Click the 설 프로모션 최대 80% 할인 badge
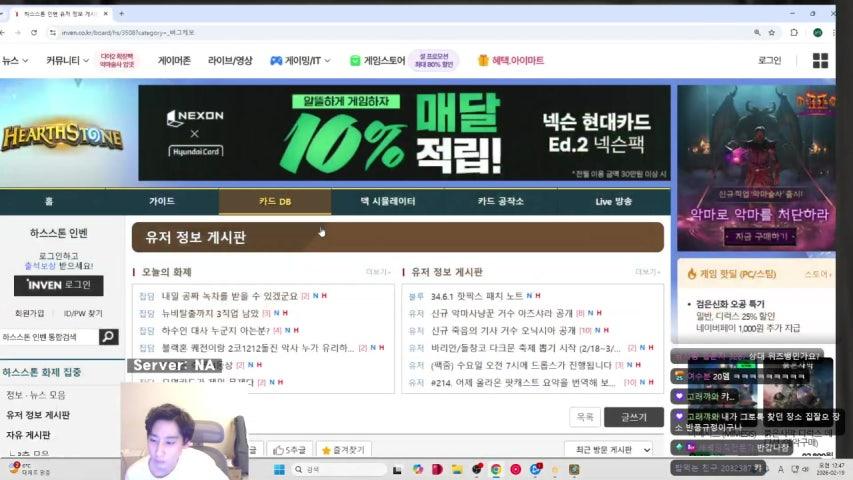 click(434, 60)
